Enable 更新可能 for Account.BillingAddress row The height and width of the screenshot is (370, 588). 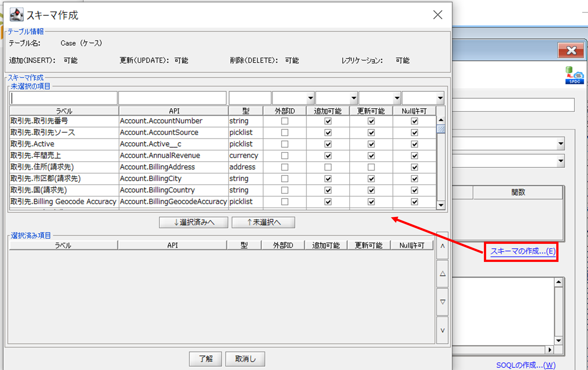click(371, 167)
